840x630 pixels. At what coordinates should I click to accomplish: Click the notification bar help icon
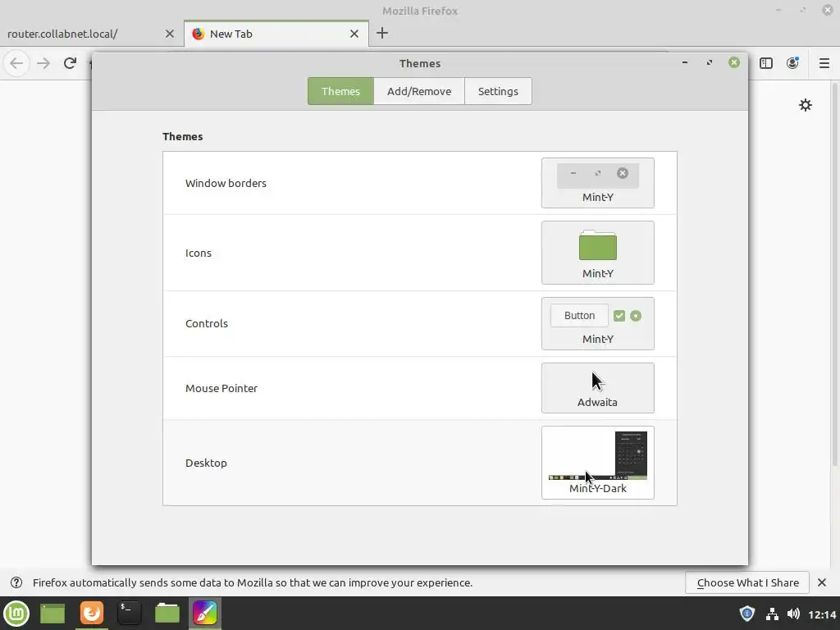click(x=16, y=582)
